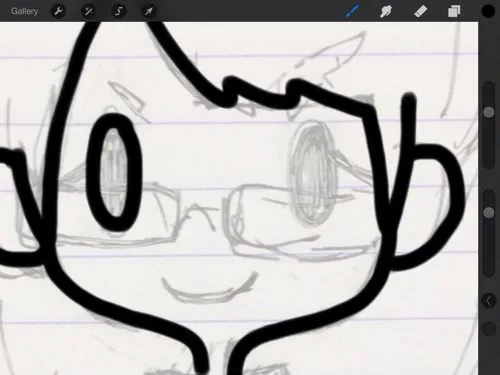Click the brush opacity slider handle
500x375 pixels.
pyautogui.click(x=489, y=212)
